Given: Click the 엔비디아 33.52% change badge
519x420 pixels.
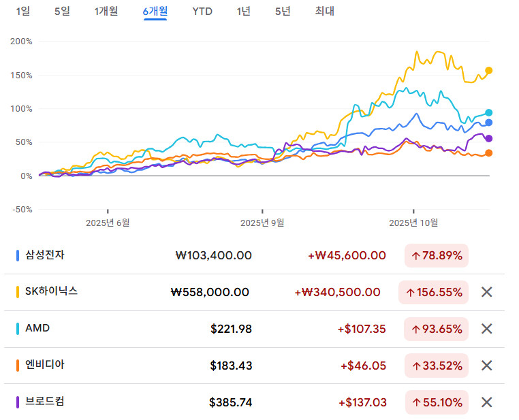Looking at the screenshot, I should pos(437,366).
